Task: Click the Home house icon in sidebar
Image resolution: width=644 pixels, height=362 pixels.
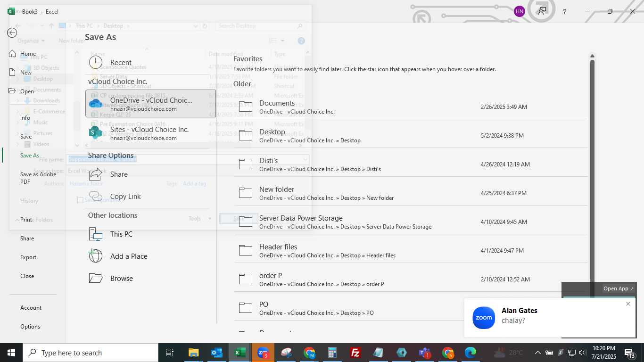Action: coord(13,54)
